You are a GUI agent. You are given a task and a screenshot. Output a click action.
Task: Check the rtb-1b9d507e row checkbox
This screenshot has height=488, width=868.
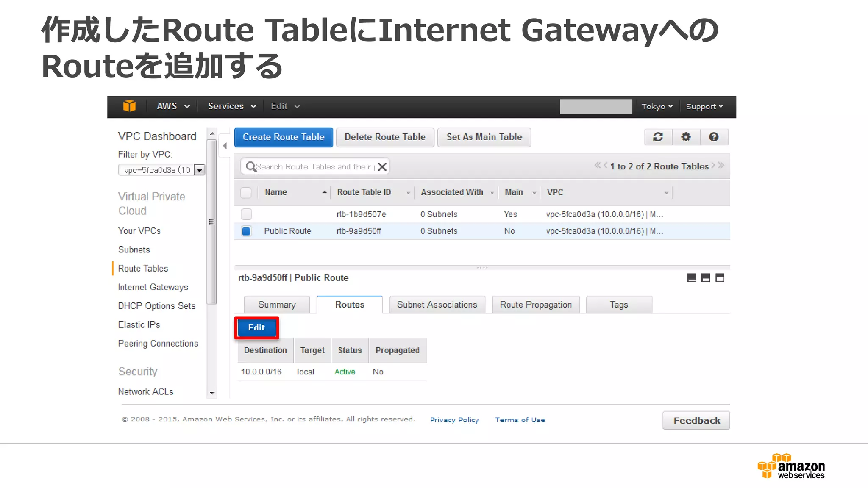[246, 214]
